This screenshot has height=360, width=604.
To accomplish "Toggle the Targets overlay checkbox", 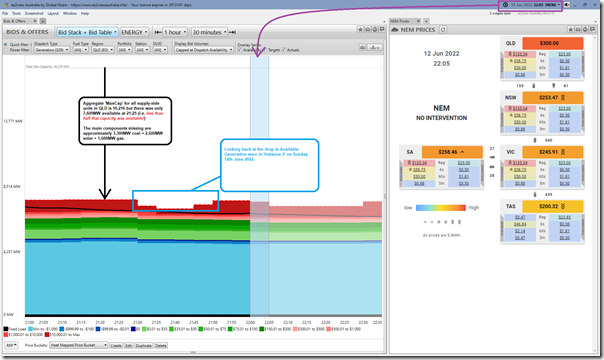I will [265, 50].
